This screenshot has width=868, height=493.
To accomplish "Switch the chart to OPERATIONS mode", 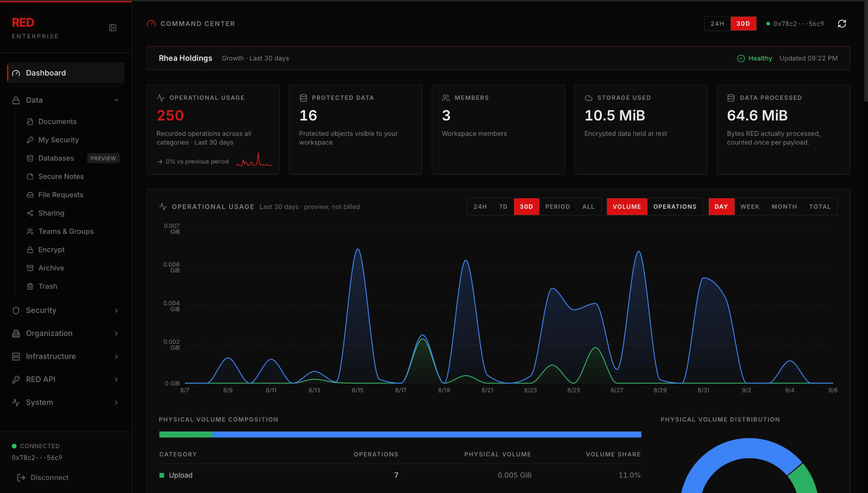I will point(675,207).
